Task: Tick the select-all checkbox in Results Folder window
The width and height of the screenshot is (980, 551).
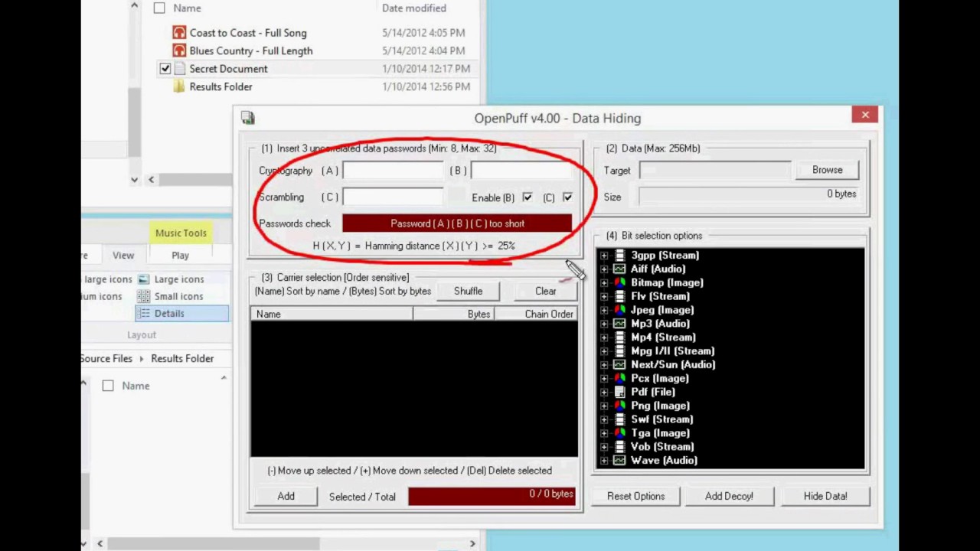Action: click(108, 386)
